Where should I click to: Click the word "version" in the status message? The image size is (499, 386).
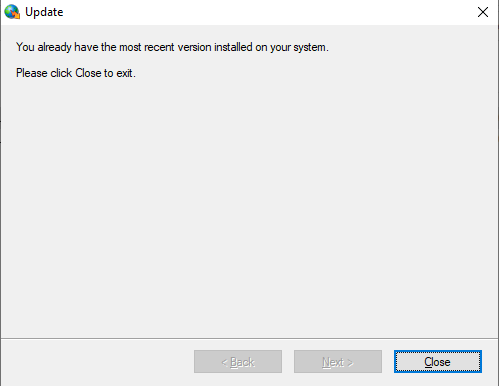[x=194, y=47]
